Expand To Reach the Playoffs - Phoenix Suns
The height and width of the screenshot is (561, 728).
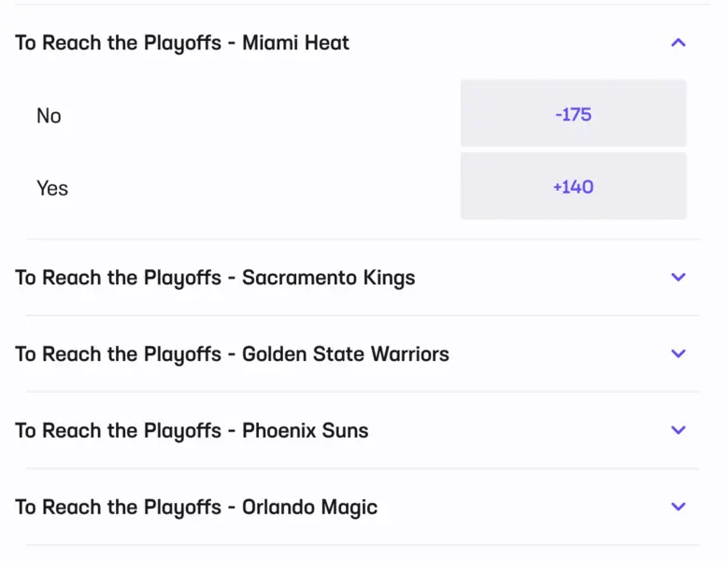point(192,431)
